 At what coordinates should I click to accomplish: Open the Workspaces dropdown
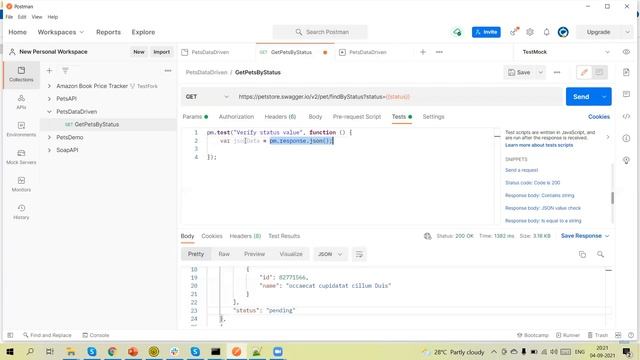61,32
